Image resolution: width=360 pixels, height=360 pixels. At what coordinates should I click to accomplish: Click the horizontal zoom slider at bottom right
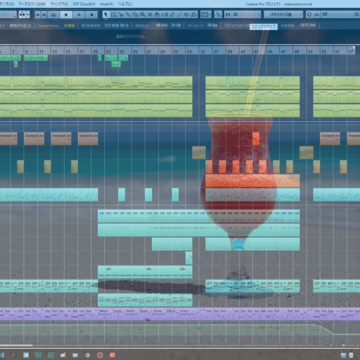[x=343, y=345]
